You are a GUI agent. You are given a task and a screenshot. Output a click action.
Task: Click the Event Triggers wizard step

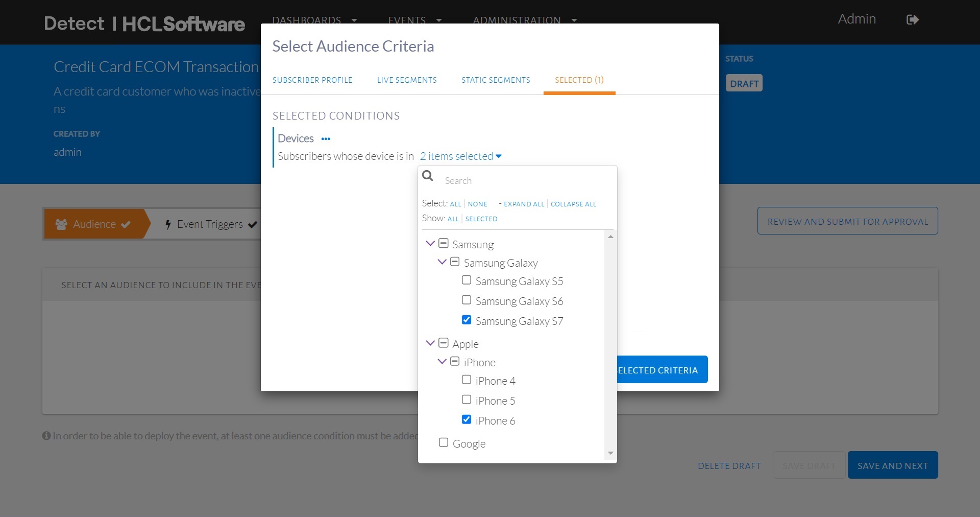click(x=210, y=224)
